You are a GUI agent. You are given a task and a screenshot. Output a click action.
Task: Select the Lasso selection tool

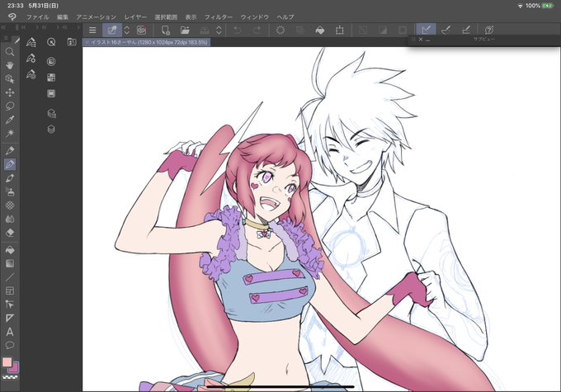click(x=10, y=106)
